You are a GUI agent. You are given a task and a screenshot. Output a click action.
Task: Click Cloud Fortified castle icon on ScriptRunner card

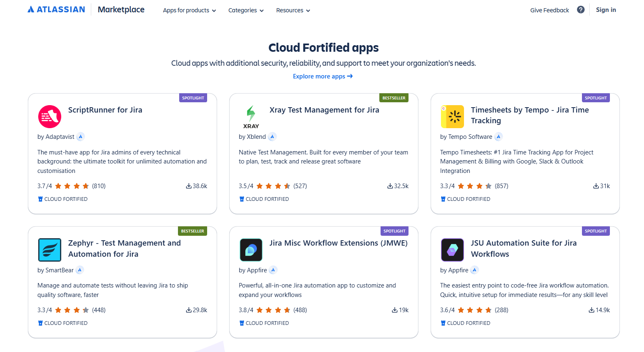point(40,199)
